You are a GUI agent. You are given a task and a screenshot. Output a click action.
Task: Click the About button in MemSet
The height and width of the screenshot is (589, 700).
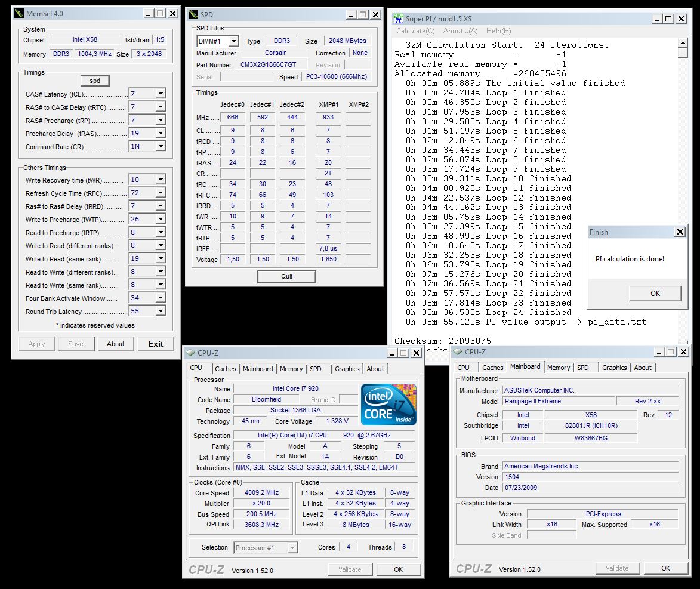pos(116,344)
